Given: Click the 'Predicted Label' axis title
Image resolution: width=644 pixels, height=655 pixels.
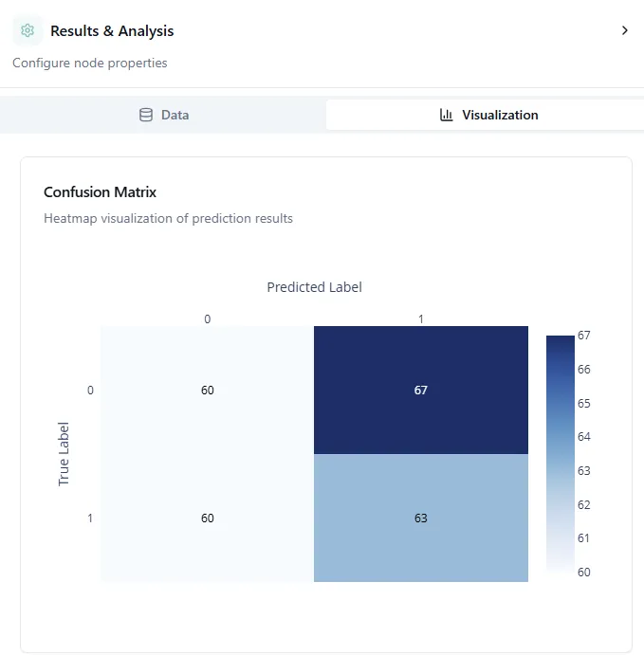Looking at the screenshot, I should pos(314,287).
